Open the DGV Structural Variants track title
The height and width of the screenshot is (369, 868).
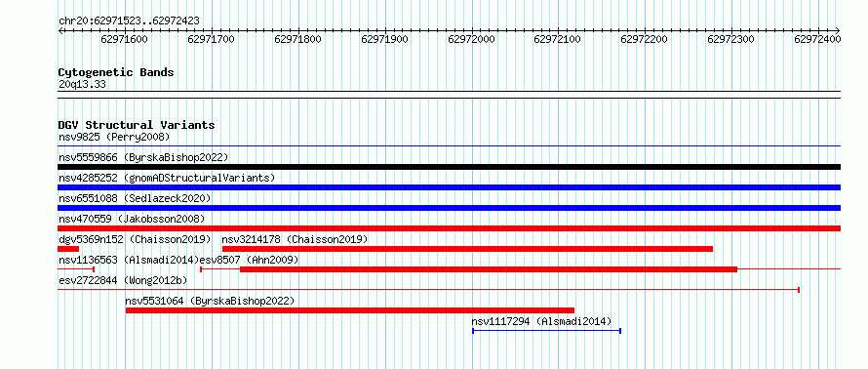[137, 125]
